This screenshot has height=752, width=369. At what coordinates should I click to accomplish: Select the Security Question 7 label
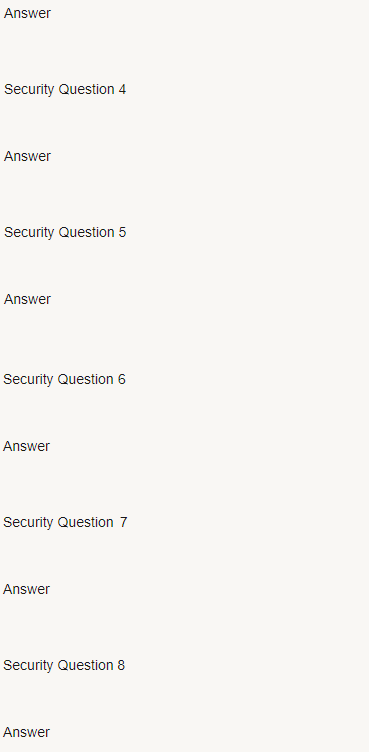point(65,523)
